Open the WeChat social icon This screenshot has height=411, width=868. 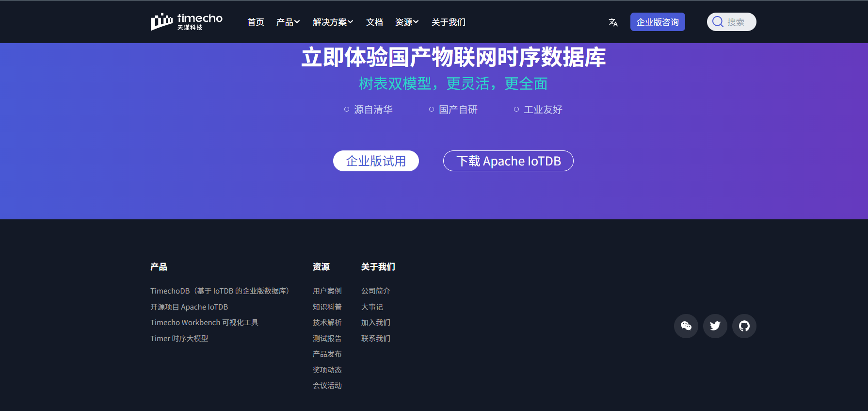pos(686,326)
